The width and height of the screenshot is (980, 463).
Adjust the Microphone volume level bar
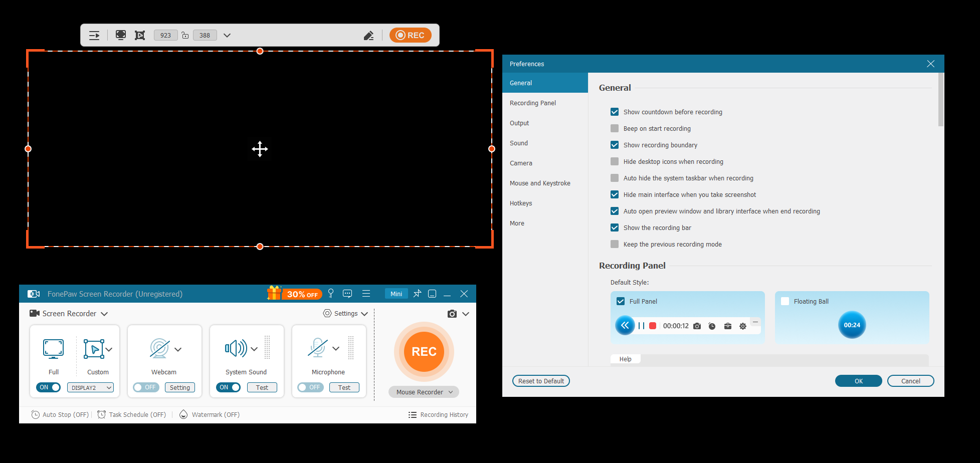click(351, 347)
